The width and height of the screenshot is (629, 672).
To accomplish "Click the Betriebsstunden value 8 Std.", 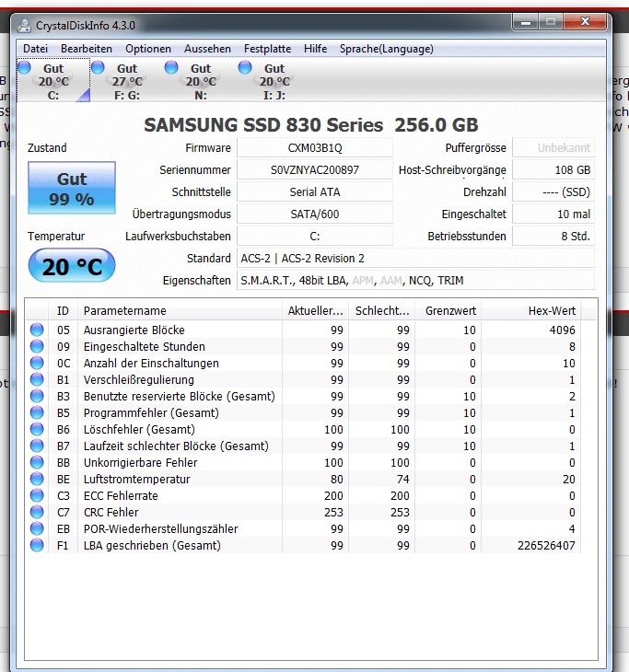I will pos(553,237).
